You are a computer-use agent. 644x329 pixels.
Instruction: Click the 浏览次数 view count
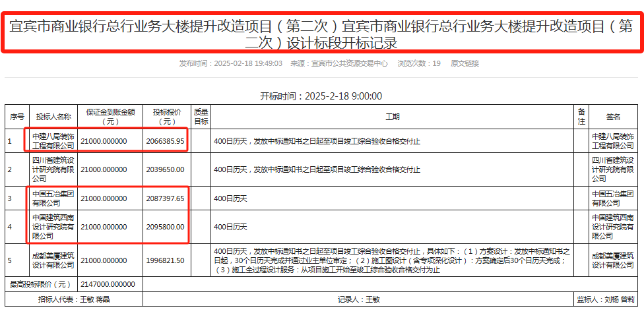point(419,64)
